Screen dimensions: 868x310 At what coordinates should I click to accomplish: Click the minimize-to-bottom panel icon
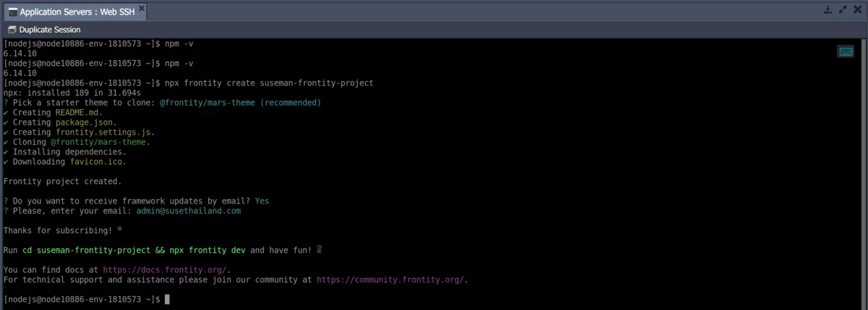pyautogui.click(x=828, y=10)
